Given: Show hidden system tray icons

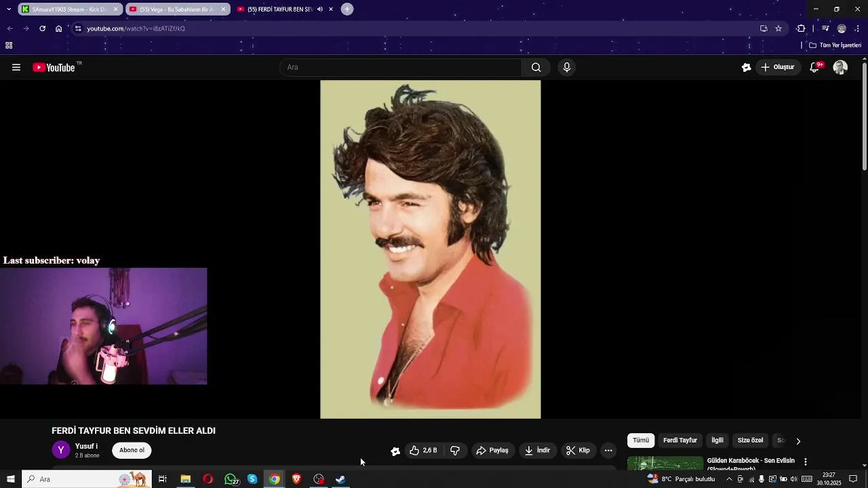Looking at the screenshot, I should click(729, 479).
